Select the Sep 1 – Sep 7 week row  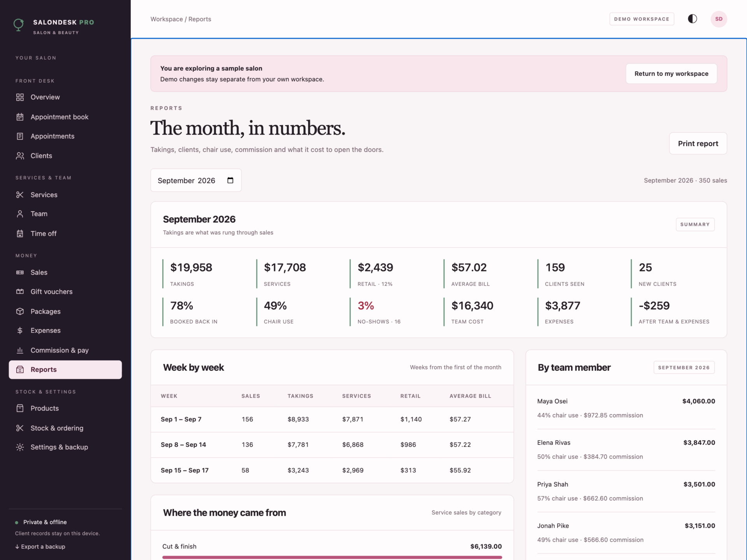pos(332,419)
